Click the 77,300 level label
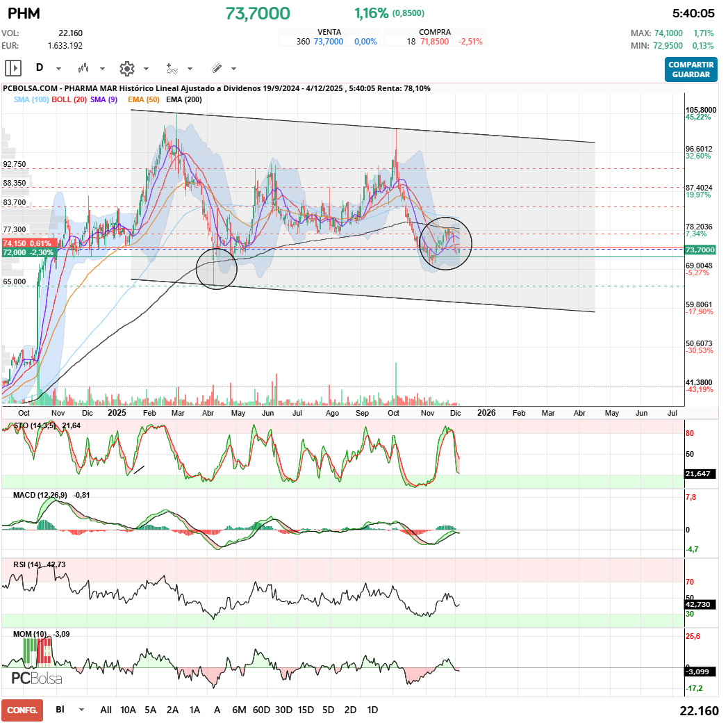This screenshot has height=725, width=728. (15, 229)
